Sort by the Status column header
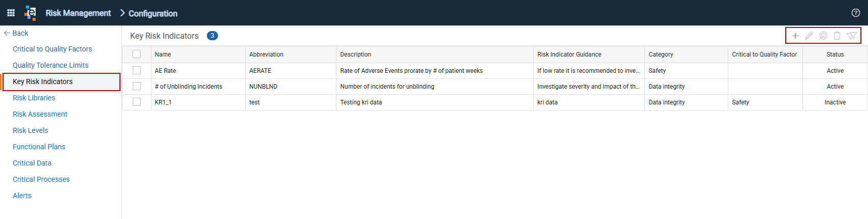The width and height of the screenshot is (868, 219). [835, 54]
